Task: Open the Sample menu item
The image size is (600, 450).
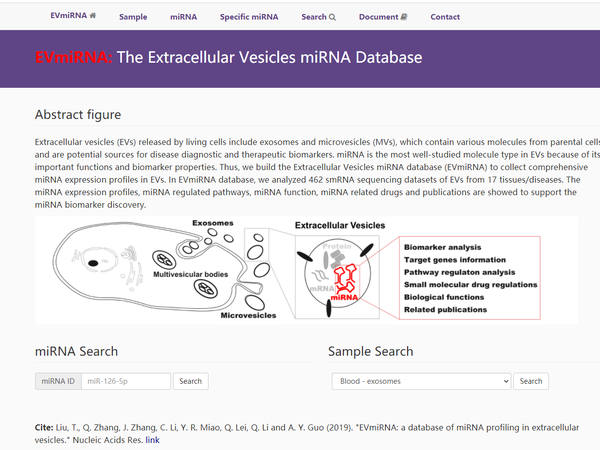Action: 133,17
